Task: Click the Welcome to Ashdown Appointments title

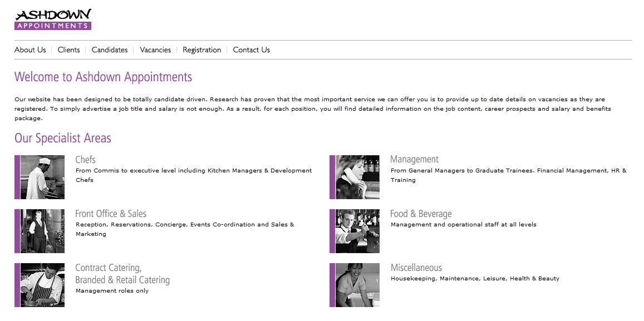Action: [x=103, y=77]
